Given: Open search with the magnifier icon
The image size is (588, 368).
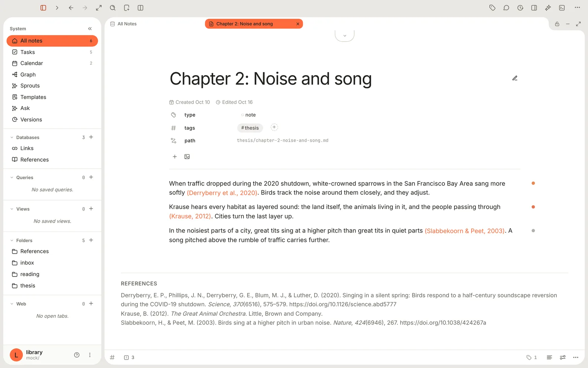Looking at the screenshot, I should pos(113,8).
